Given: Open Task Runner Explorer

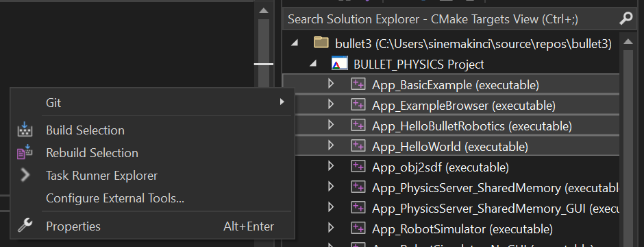Looking at the screenshot, I should [x=152, y=176].
